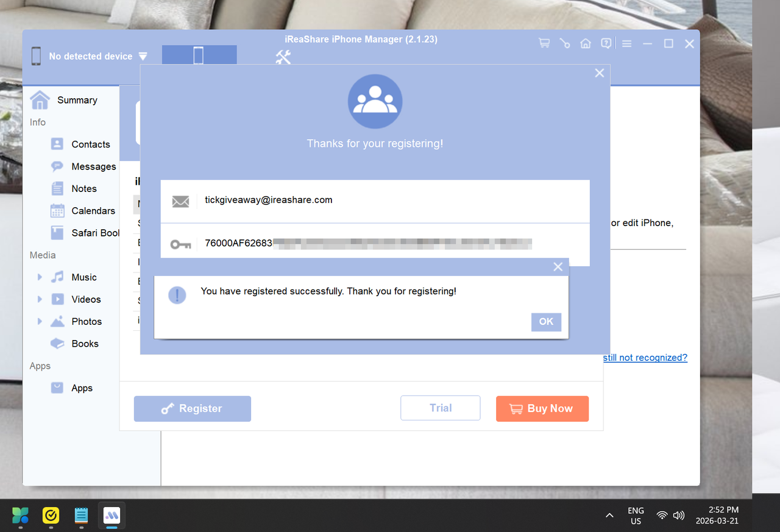780x532 pixels.
Task: Close the registration success message box
Action: (558, 267)
